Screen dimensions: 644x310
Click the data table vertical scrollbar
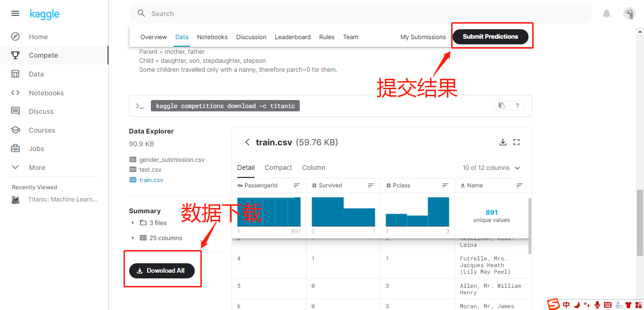point(530,226)
